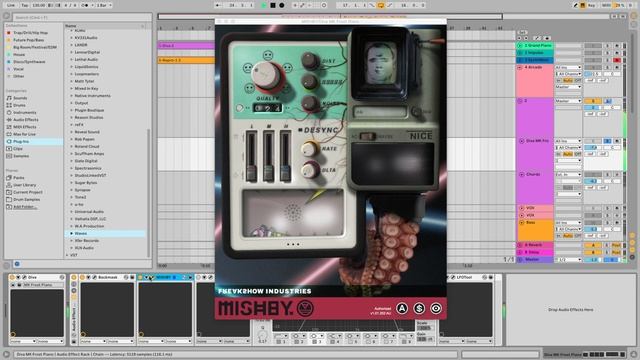Click the dollar sign button in Mishby footer
The height and width of the screenshot is (360, 640).
tap(419, 309)
